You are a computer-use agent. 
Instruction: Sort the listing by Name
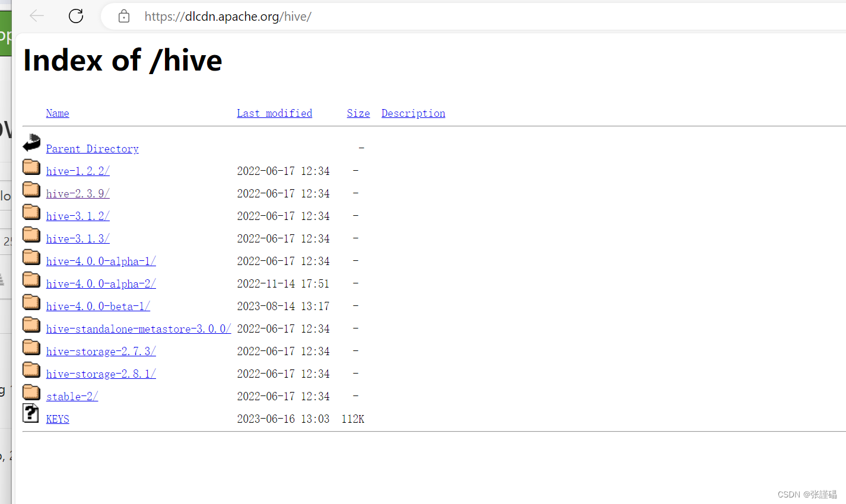click(57, 113)
